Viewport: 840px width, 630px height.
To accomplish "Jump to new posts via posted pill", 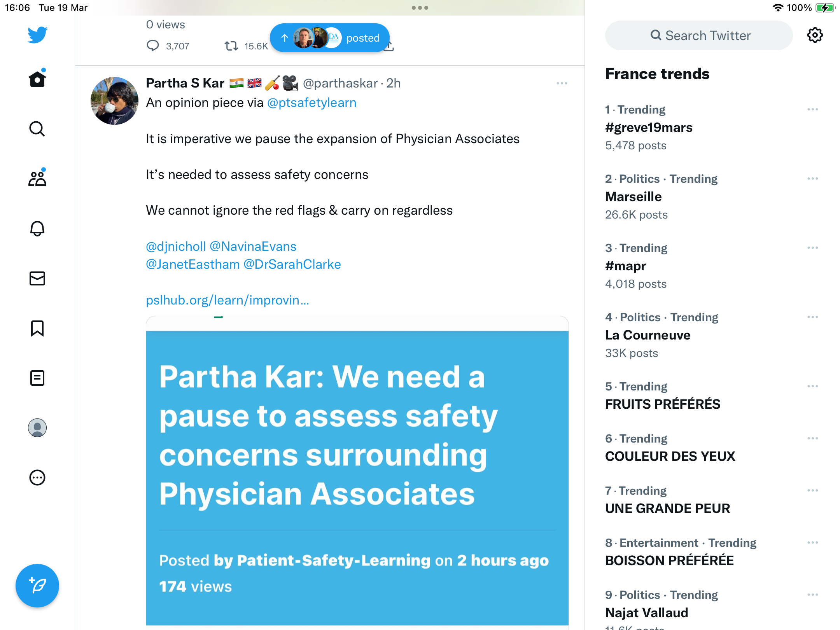I will (x=330, y=38).
